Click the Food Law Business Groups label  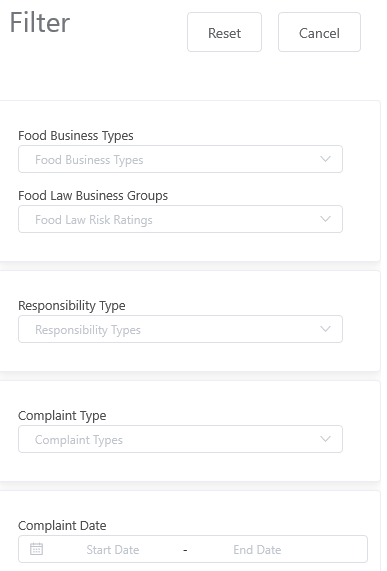point(93,196)
